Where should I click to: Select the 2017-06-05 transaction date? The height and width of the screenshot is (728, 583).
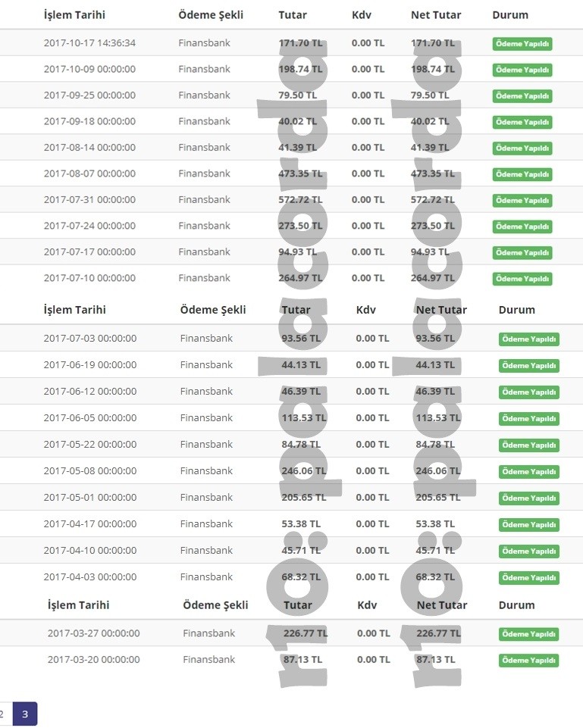pos(90,418)
